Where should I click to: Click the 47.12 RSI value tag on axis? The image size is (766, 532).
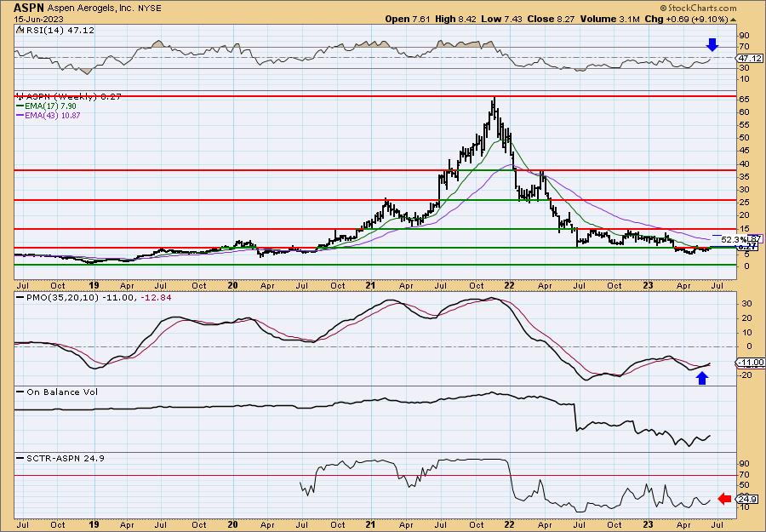point(750,58)
